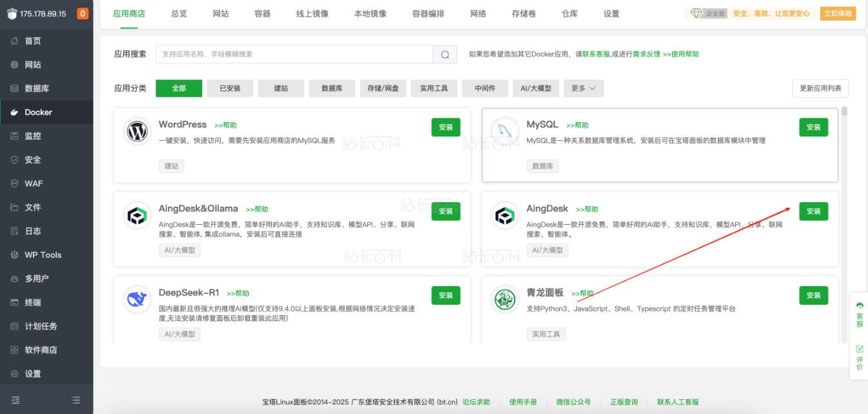The width and height of the screenshot is (868, 414).
Task: Click the 计划任务 schedule icon in sidebar
Action: tap(15, 326)
